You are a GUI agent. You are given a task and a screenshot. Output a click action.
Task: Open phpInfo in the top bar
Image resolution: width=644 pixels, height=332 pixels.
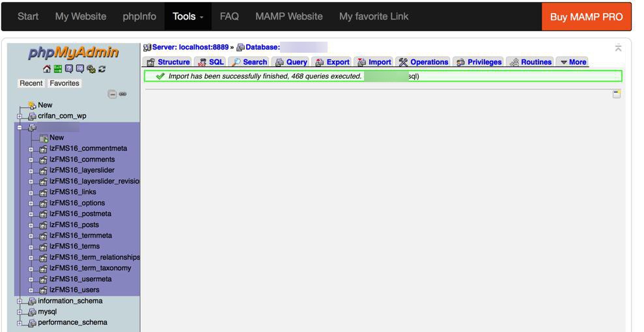[139, 16]
